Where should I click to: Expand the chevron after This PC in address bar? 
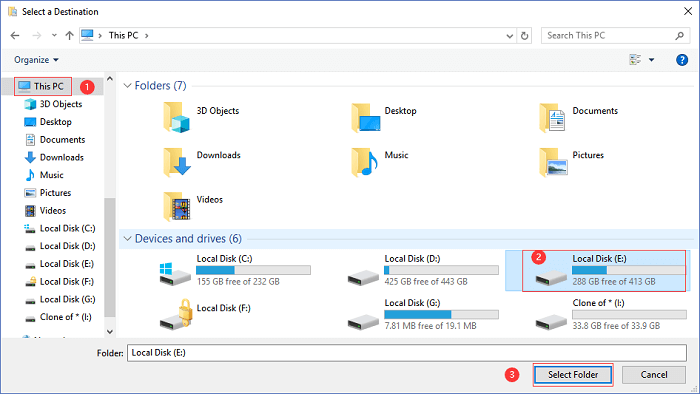click(x=146, y=36)
